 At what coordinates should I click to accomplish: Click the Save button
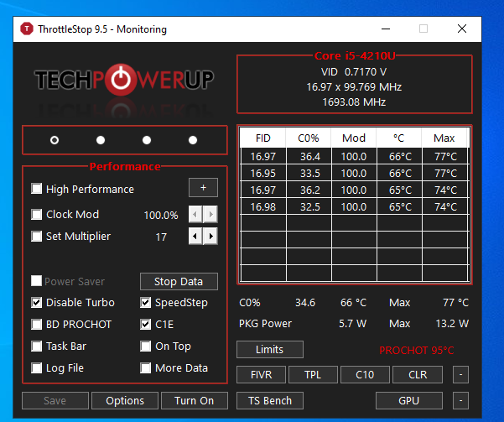coord(55,400)
